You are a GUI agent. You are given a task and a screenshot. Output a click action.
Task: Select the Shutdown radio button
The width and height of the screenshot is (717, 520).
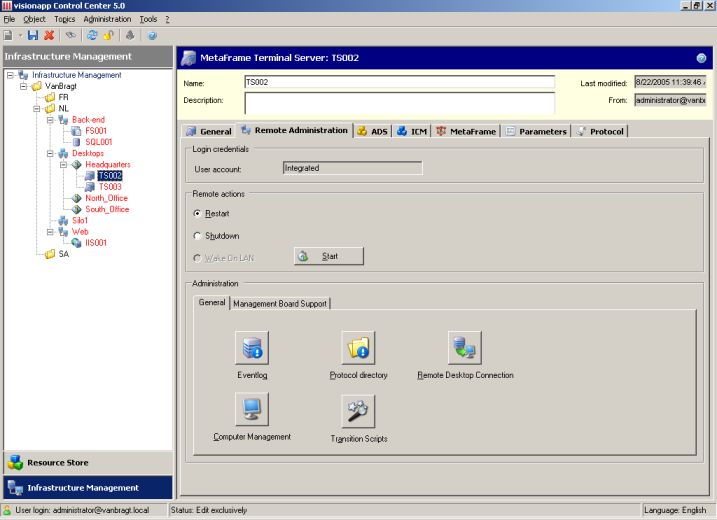(197, 236)
